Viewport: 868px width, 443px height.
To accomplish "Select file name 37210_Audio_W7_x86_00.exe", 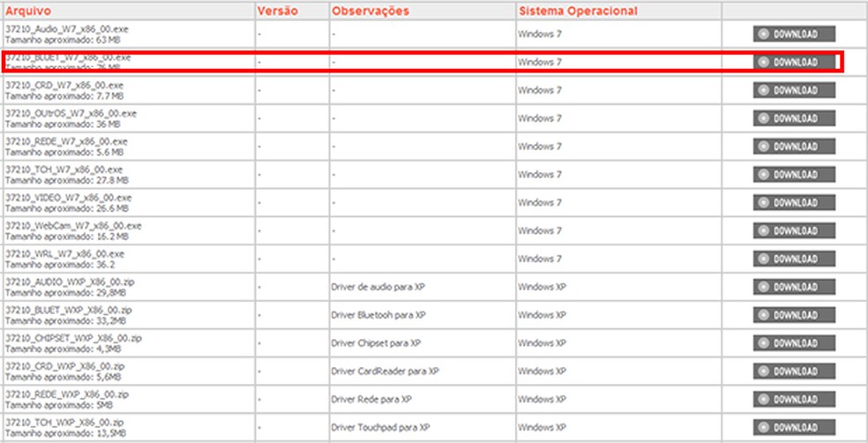I will pos(66,29).
